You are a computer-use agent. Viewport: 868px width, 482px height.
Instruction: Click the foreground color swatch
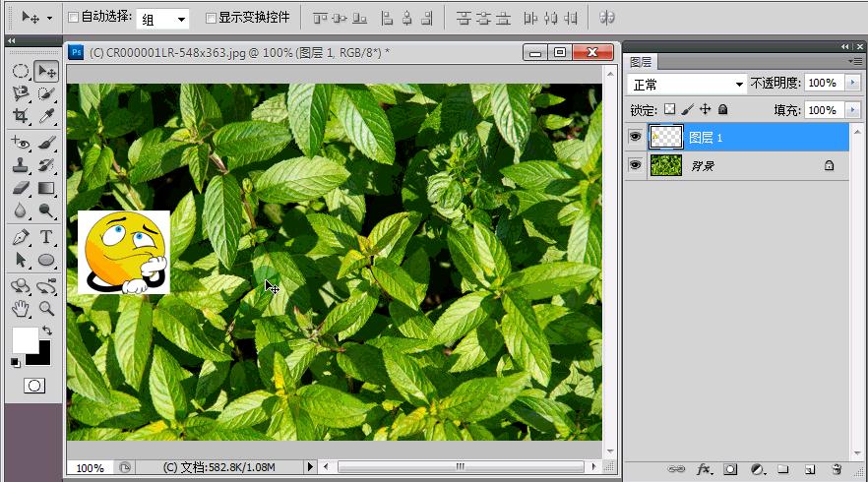pyautogui.click(x=25, y=340)
